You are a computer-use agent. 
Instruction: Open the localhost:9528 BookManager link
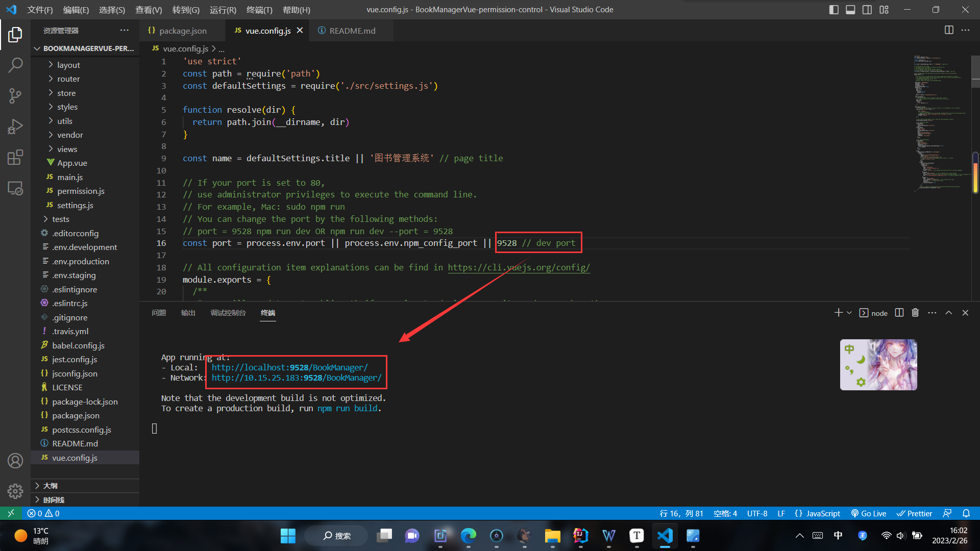[289, 367]
